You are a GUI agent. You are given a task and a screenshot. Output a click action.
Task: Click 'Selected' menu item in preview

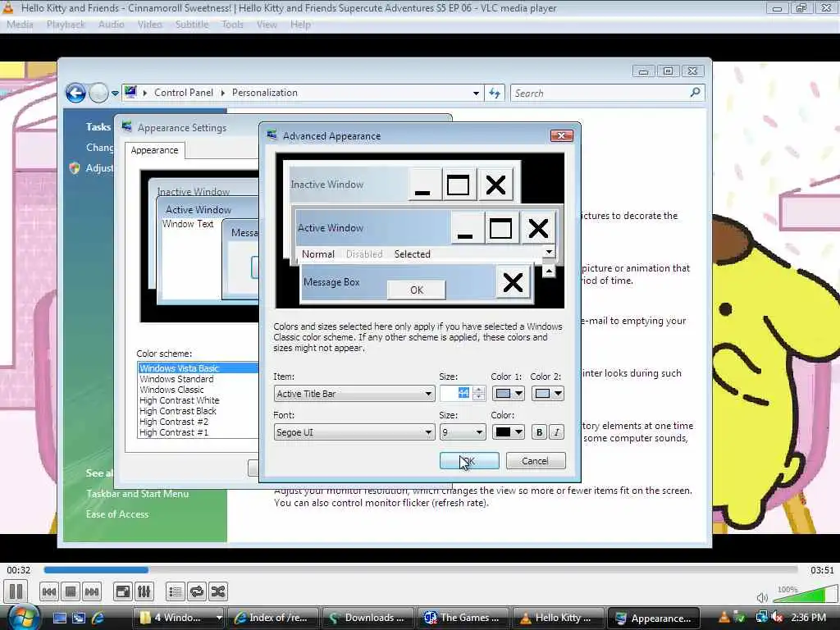click(x=412, y=254)
